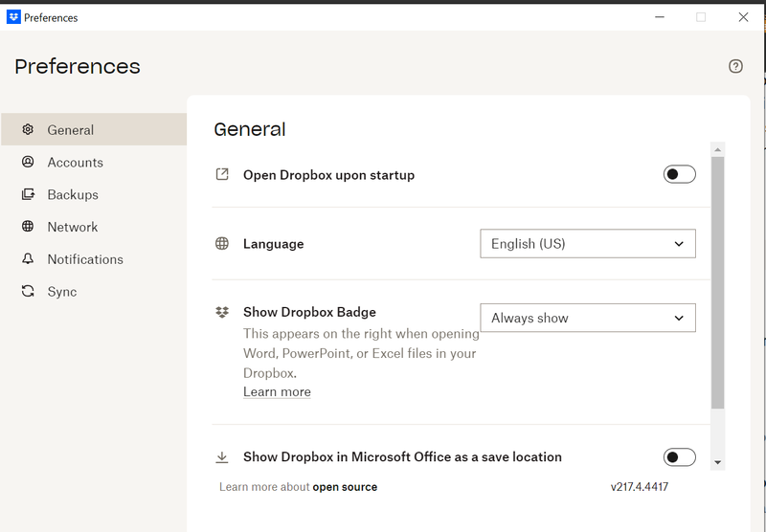Follow the Learn more link
The height and width of the screenshot is (532, 766).
[277, 392]
